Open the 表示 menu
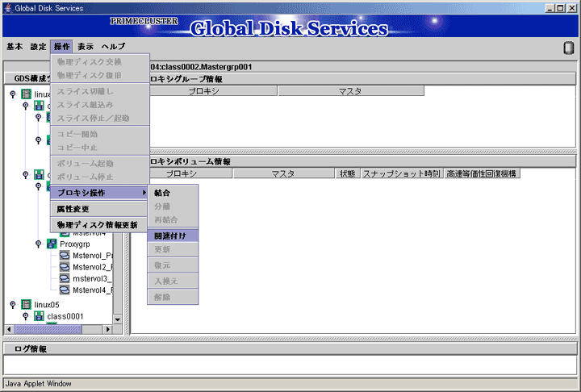 pyautogui.click(x=86, y=47)
